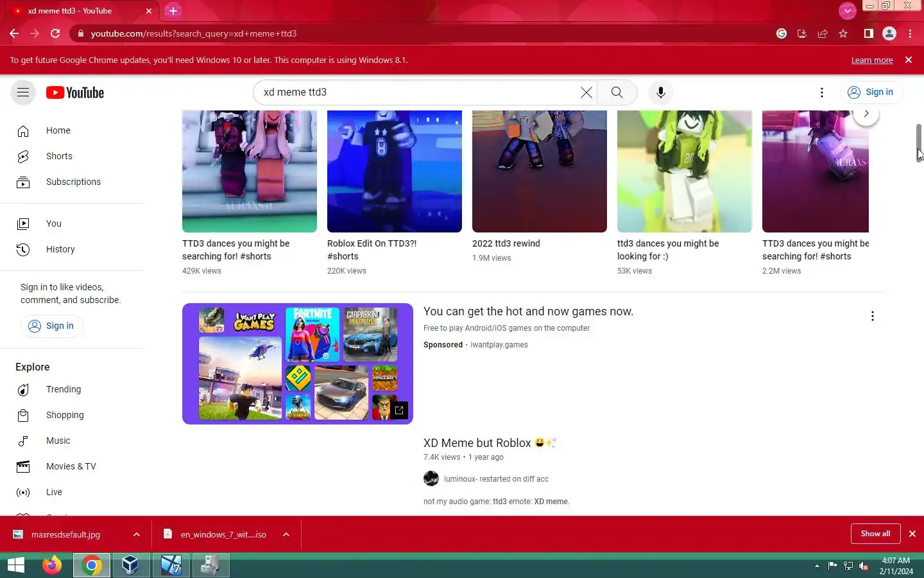Close the downloads bar

912,534
